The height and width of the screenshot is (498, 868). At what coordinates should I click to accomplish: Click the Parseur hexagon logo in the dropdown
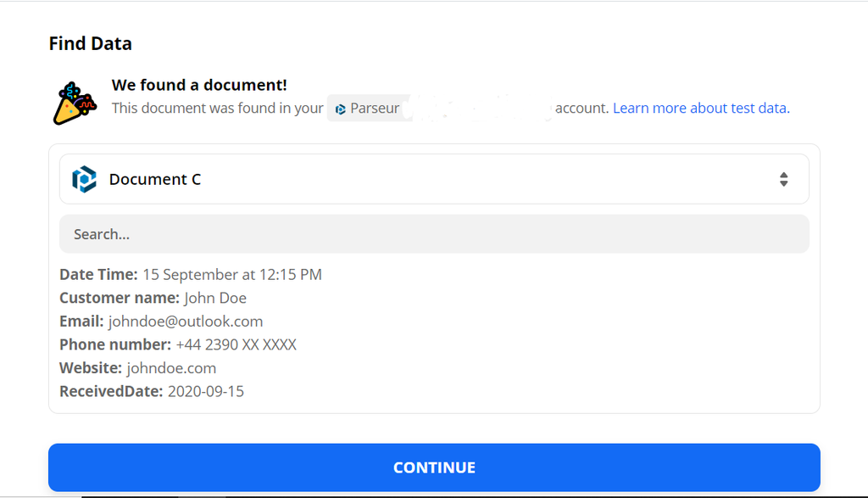[84, 179]
